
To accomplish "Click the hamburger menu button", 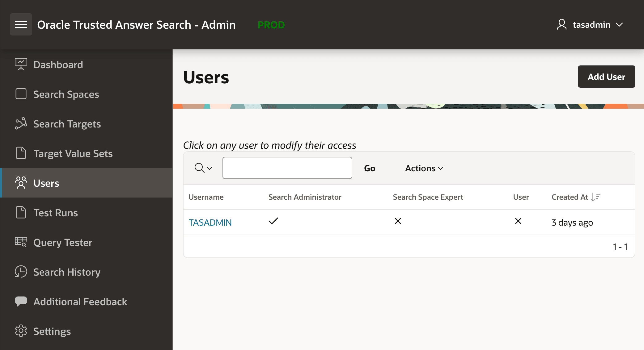I will [21, 24].
